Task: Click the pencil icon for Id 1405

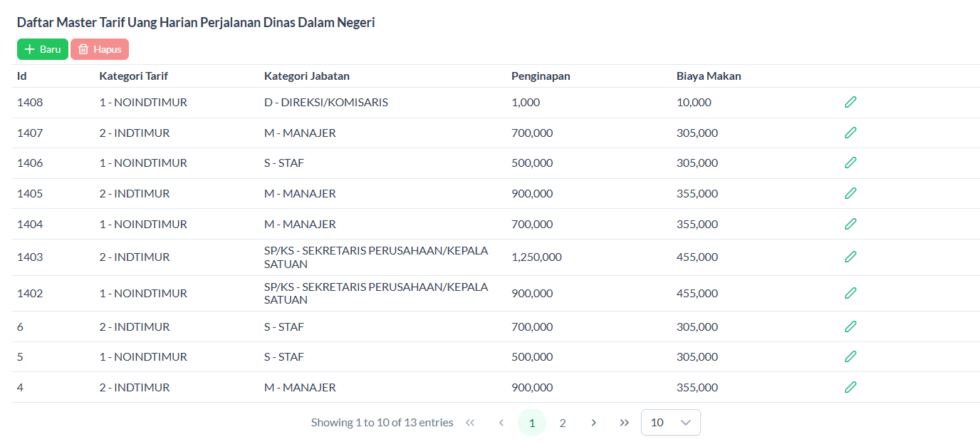Action: point(850,193)
